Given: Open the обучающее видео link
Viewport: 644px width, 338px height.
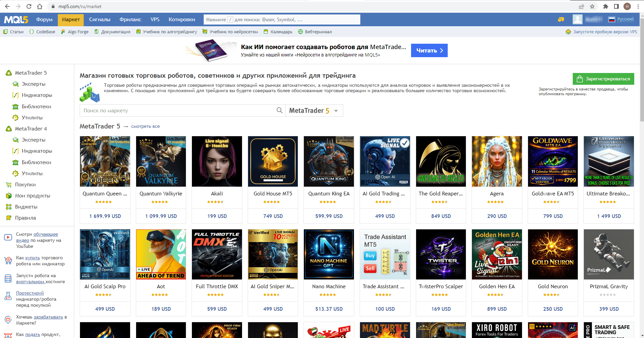Looking at the screenshot, I should click(x=37, y=237).
